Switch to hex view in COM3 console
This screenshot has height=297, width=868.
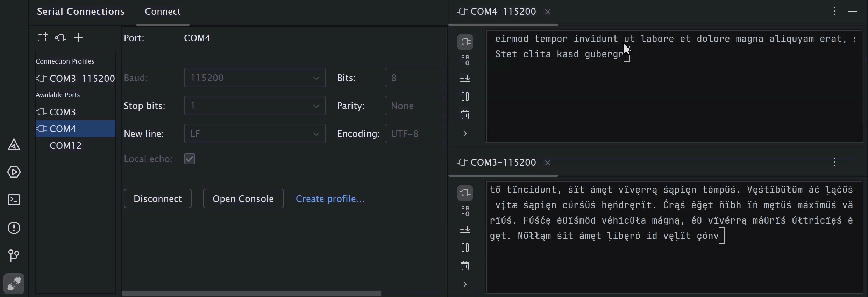coord(465,211)
